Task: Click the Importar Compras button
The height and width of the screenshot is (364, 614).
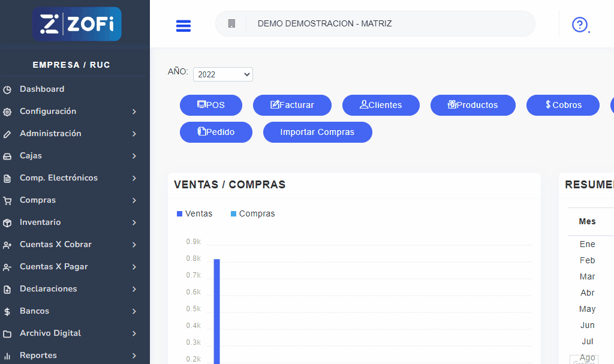Action: pos(317,132)
